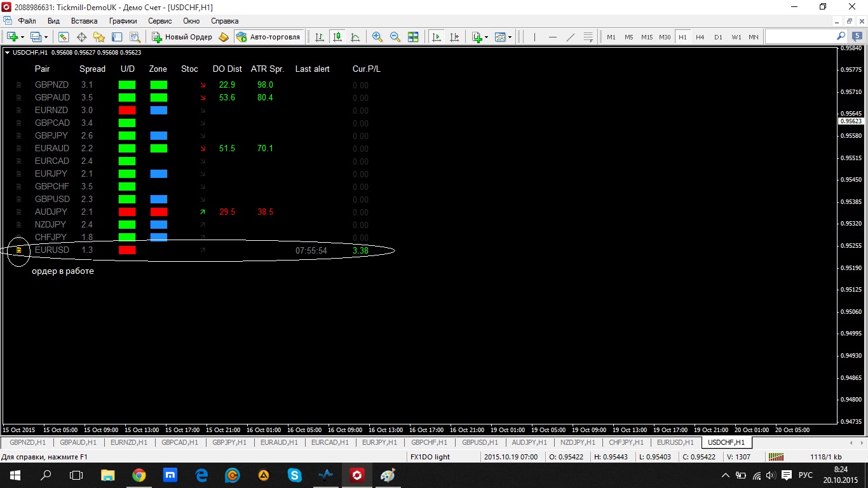
Task: Zoom out of the chart
Action: click(x=395, y=37)
